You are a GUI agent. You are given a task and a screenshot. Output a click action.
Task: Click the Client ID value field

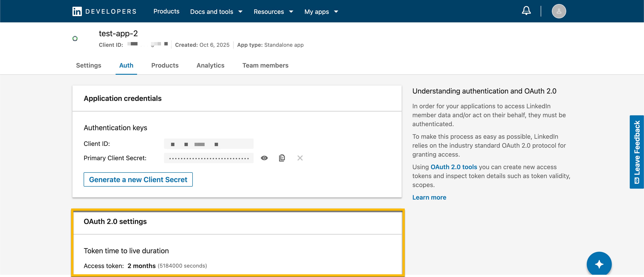(208, 144)
